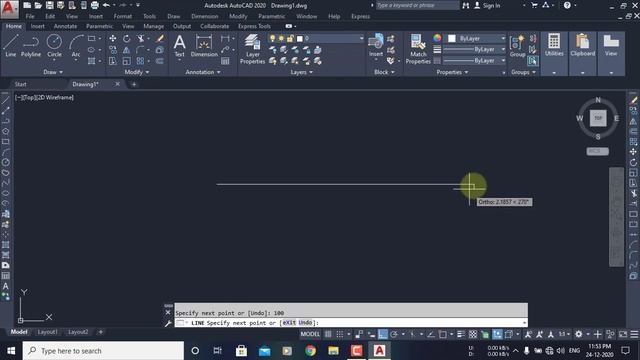Click the Undo arrow in quick access toolbar

pyautogui.click(x=107, y=5)
